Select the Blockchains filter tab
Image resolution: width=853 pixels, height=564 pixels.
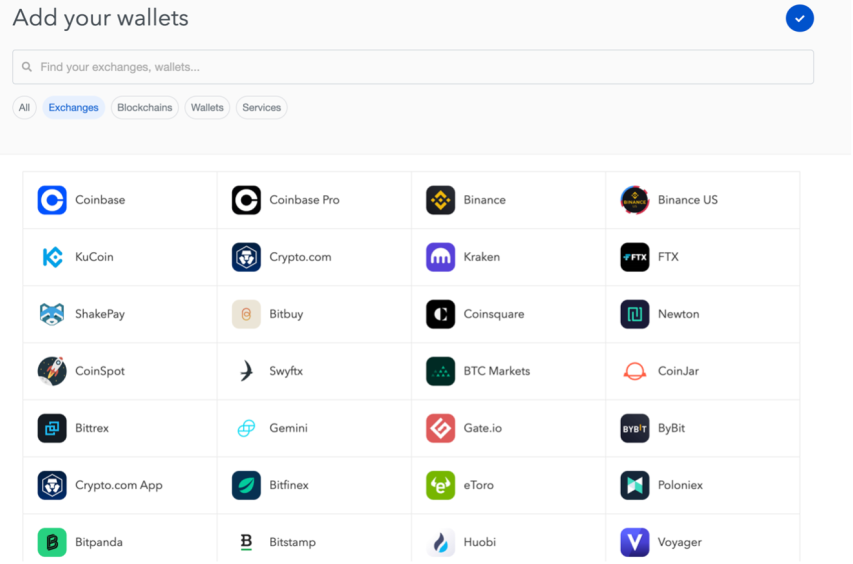[x=145, y=108]
